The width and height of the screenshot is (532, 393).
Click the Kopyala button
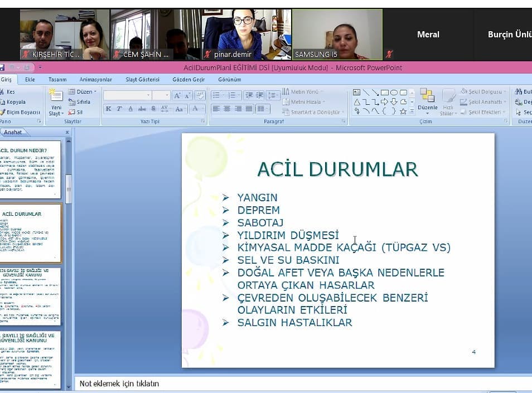pyautogui.click(x=16, y=102)
